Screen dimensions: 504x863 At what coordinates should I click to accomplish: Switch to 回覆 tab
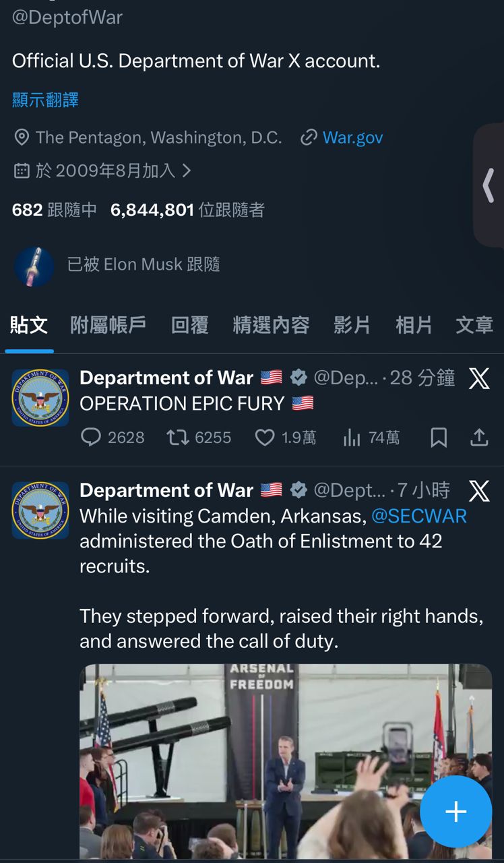click(190, 325)
